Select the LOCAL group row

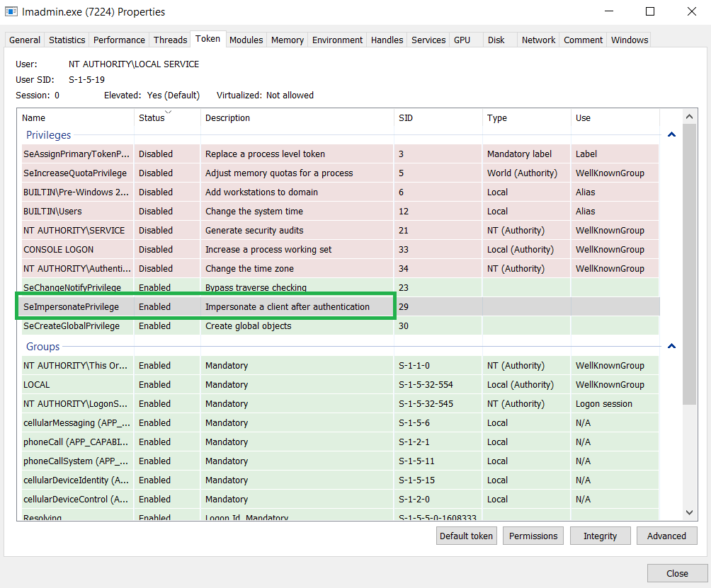coord(341,385)
